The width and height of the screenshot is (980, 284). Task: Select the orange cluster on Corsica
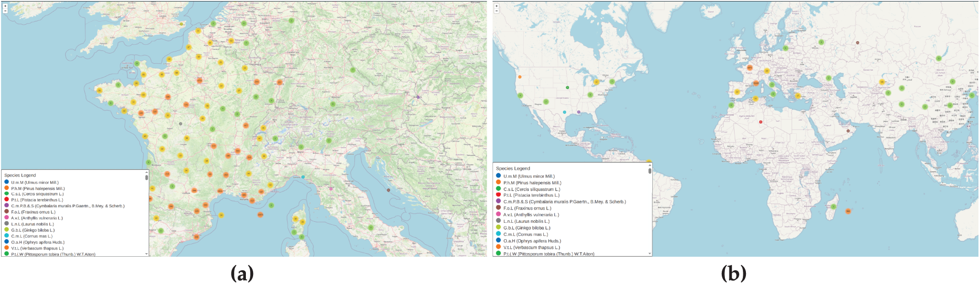pyautogui.click(x=295, y=219)
